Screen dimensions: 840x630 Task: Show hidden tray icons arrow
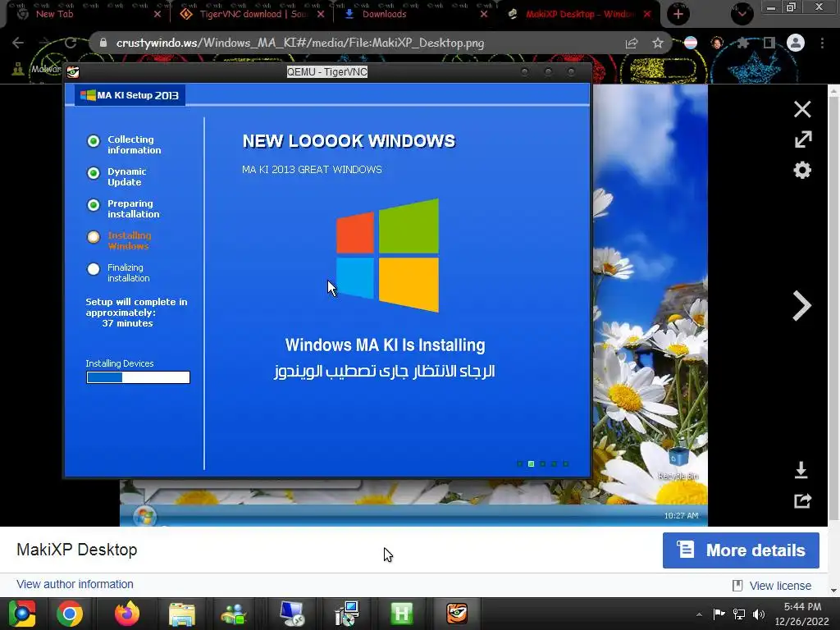699,614
